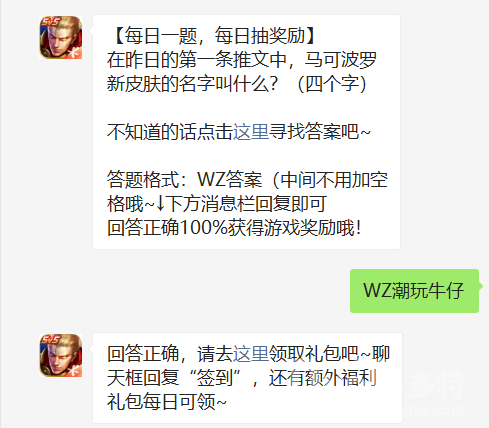Click the 回答正确 text at the reply's start
Image resolution: width=489 pixels, height=428 pixels.
coord(143,354)
